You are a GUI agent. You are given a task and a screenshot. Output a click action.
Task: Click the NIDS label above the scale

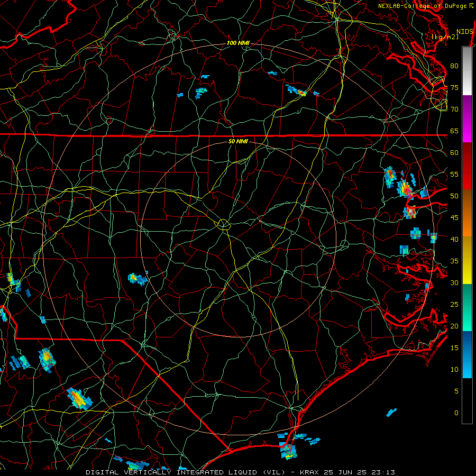point(465,32)
